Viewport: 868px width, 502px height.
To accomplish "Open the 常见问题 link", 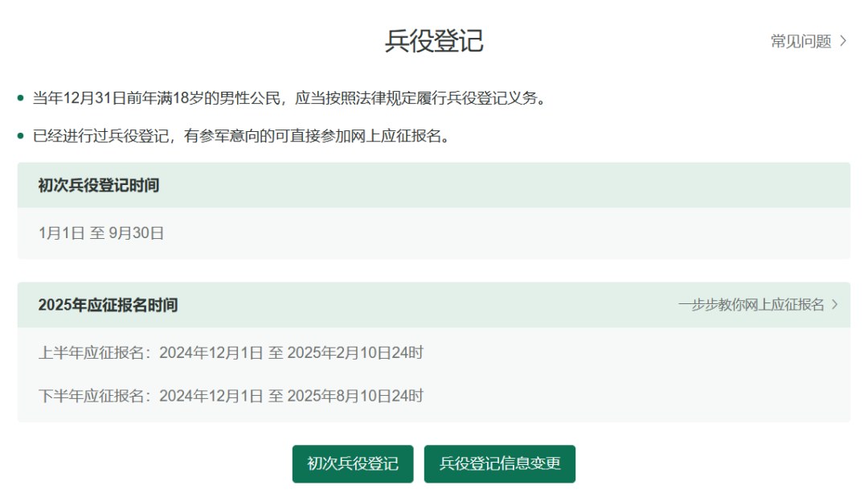I will 800,41.
